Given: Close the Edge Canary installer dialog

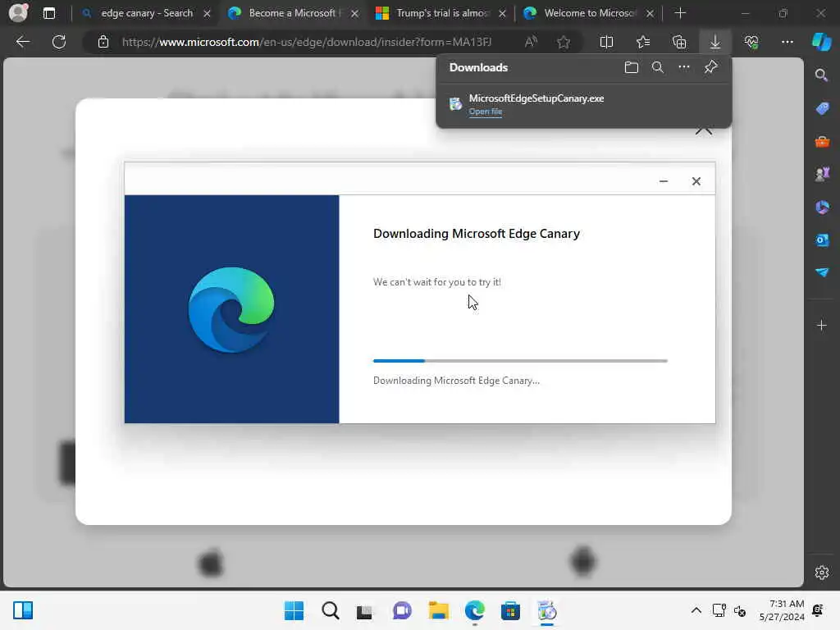Looking at the screenshot, I should 696,181.
